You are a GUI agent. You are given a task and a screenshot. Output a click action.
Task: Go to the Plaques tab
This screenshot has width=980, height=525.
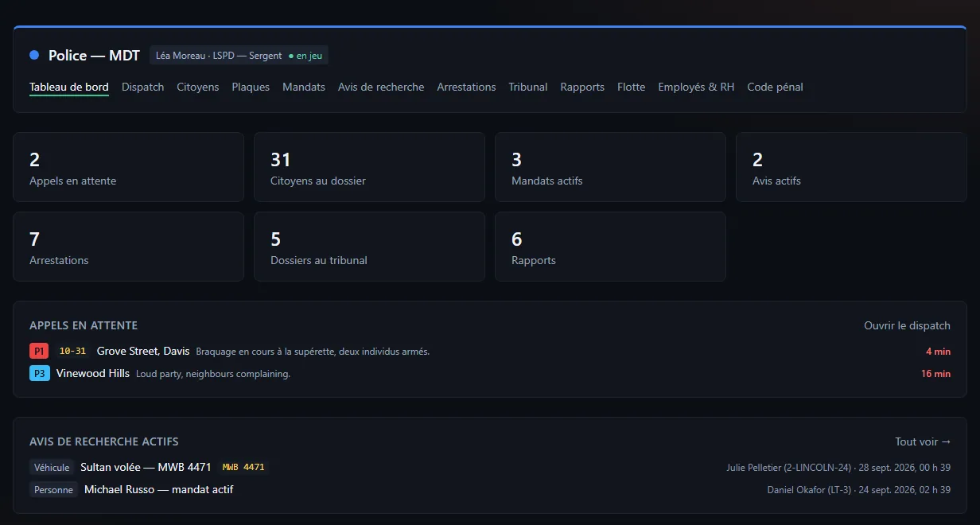pyautogui.click(x=251, y=87)
